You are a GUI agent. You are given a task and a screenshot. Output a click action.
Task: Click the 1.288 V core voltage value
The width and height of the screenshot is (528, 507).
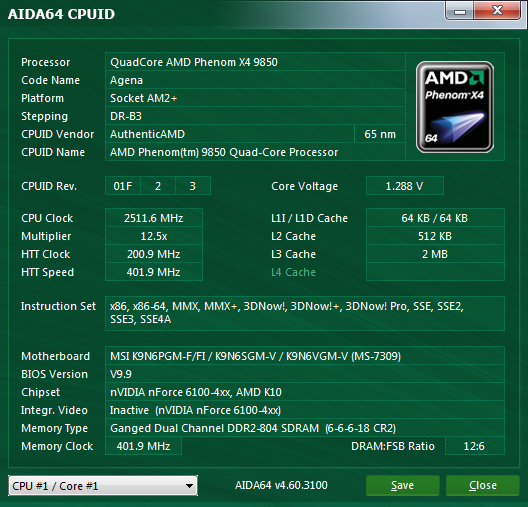404,186
